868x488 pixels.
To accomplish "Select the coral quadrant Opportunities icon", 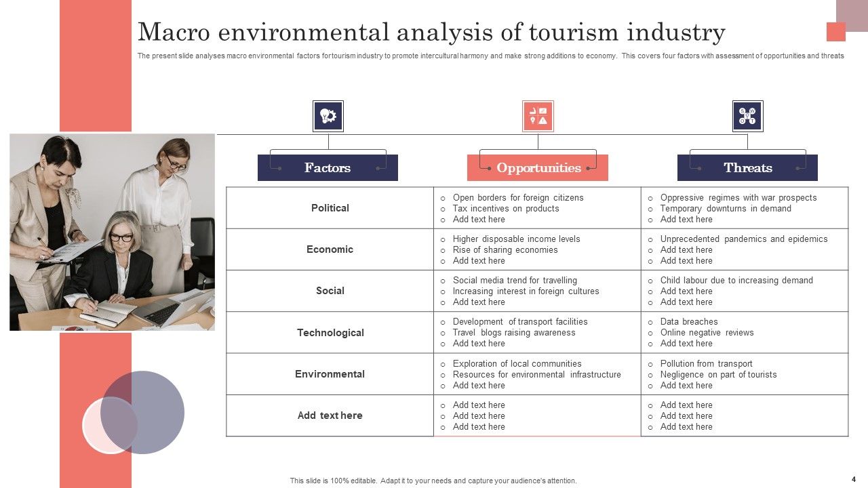I will coord(538,115).
